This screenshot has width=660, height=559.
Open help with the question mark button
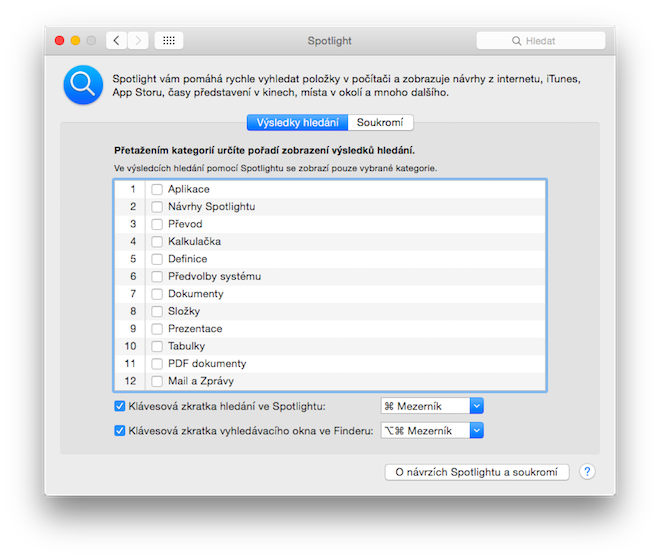pos(587,471)
